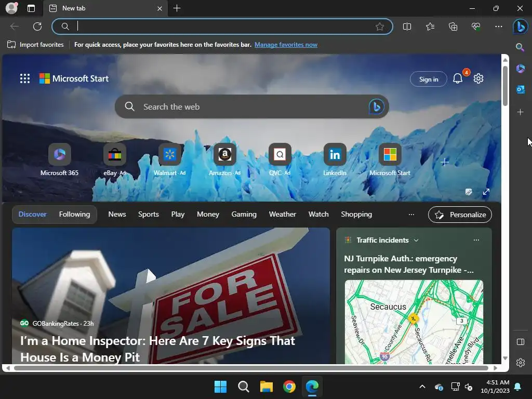This screenshot has height=399, width=532.
Task: Open the Play tab
Action: tap(178, 215)
